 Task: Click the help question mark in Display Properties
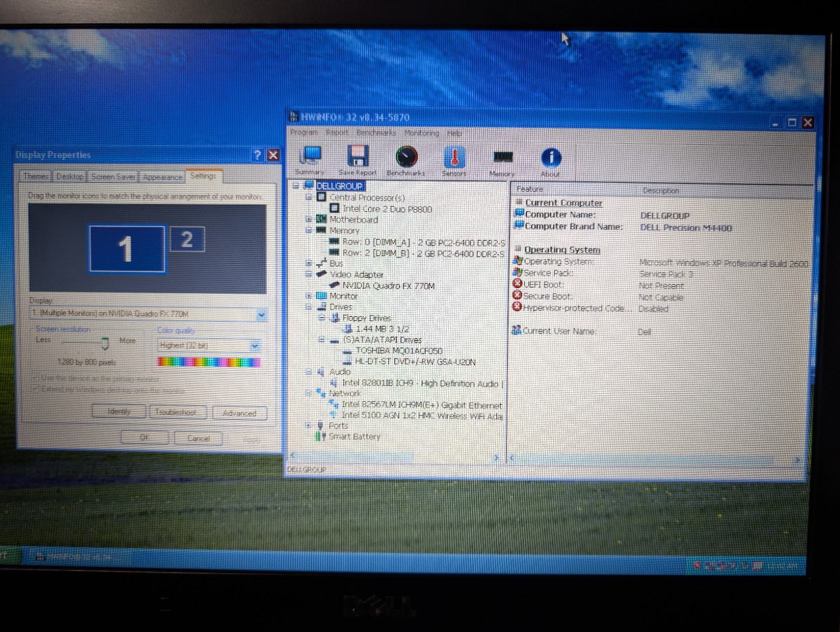(257, 155)
